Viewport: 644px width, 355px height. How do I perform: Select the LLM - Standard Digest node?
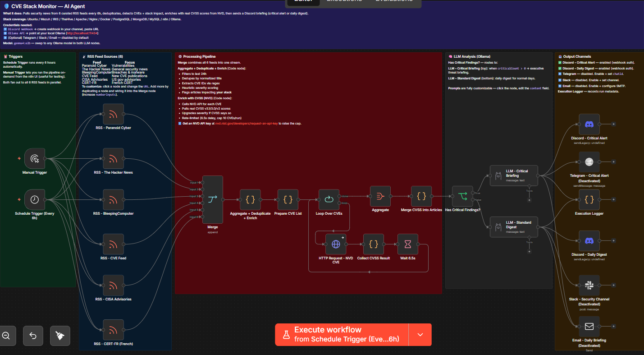pos(514,227)
